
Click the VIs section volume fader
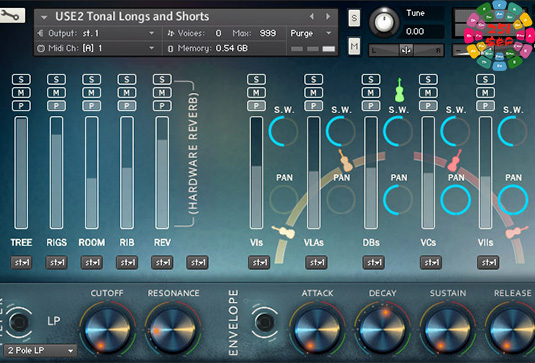pyautogui.click(x=256, y=173)
